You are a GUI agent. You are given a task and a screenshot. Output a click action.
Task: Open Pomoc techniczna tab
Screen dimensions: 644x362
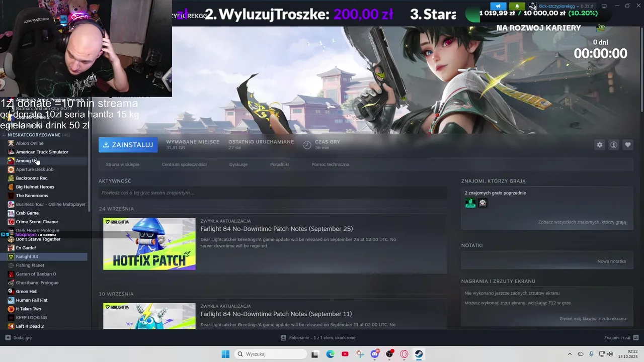(330, 164)
